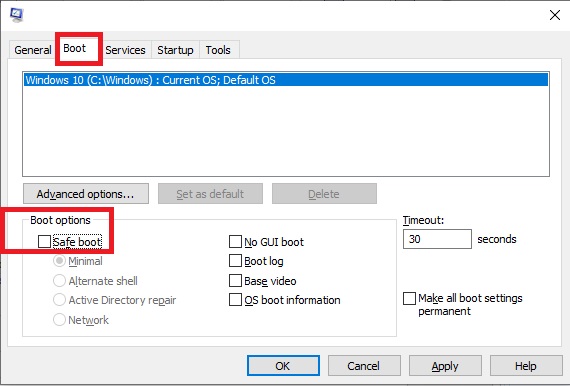
Task: Choose the Alternate shell radio option
Action: tap(59, 281)
